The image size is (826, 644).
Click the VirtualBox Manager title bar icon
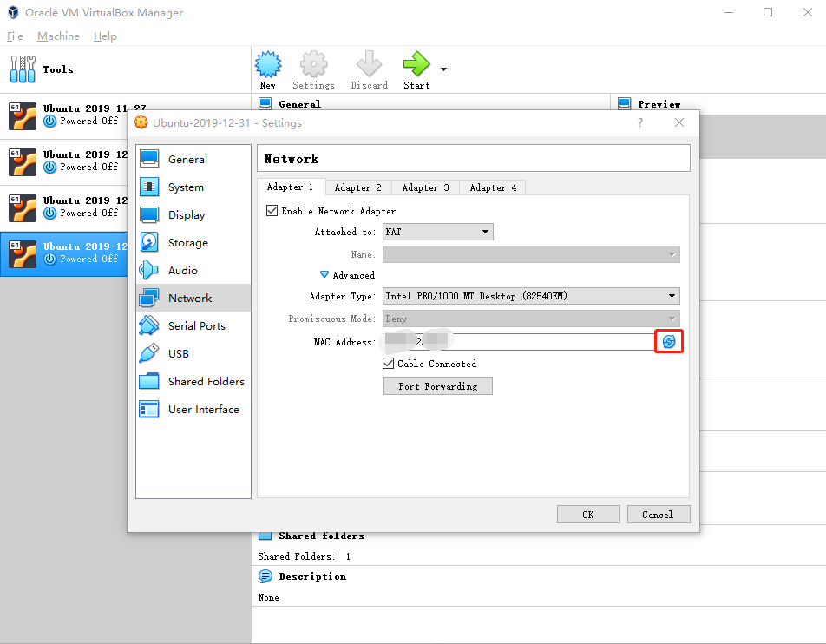13,12
